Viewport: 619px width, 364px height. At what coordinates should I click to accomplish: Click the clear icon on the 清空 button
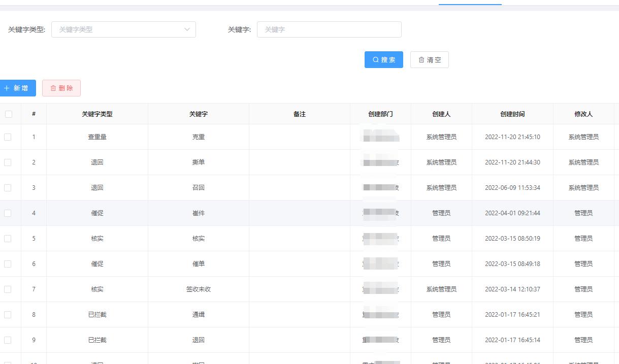421,59
